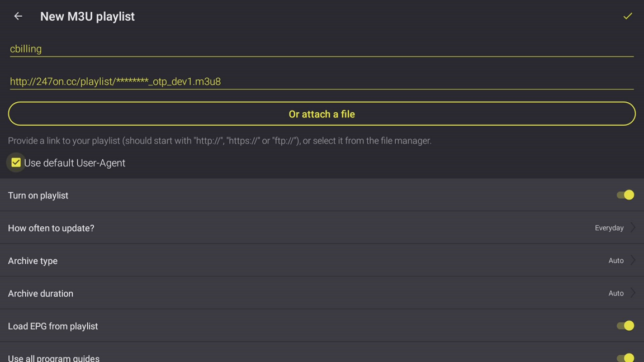Click the 'Use default User-Agent' label
The image size is (644, 362).
[74, 163]
